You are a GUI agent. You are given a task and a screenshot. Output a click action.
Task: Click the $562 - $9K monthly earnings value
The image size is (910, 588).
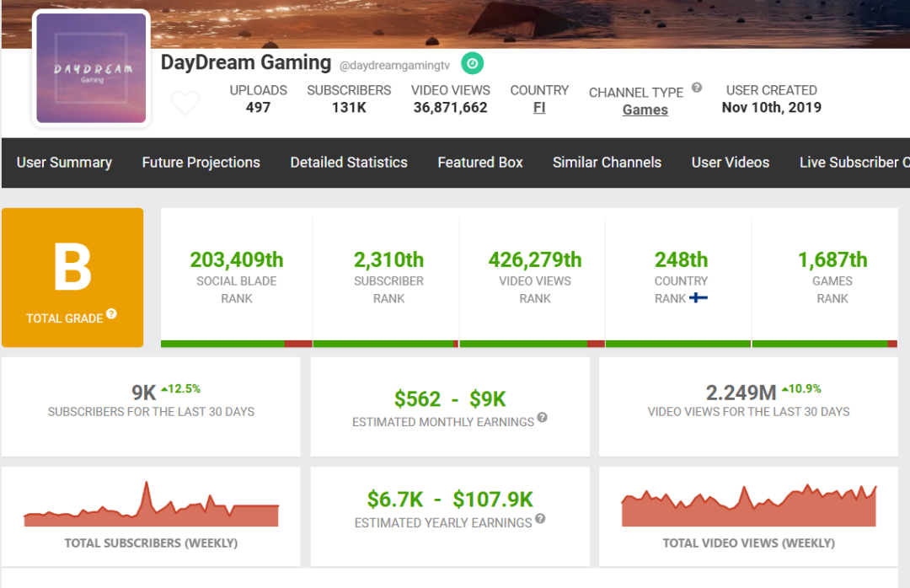(450, 398)
